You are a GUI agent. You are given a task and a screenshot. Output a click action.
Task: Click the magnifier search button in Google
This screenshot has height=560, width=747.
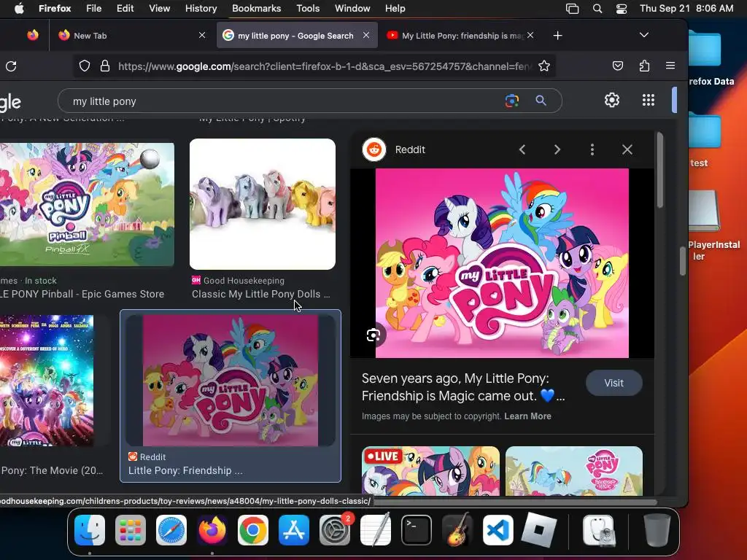[x=541, y=101]
